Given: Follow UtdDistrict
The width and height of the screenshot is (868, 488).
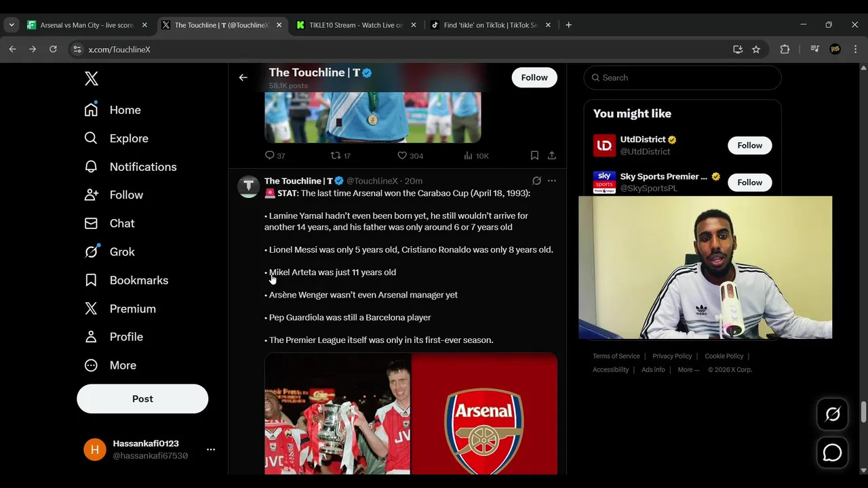Looking at the screenshot, I should point(749,146).
